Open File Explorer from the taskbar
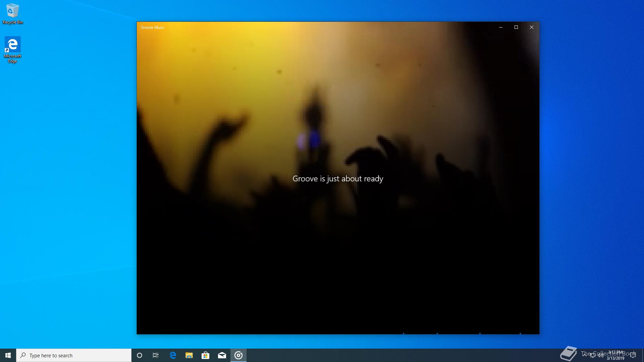 point(189,355)
